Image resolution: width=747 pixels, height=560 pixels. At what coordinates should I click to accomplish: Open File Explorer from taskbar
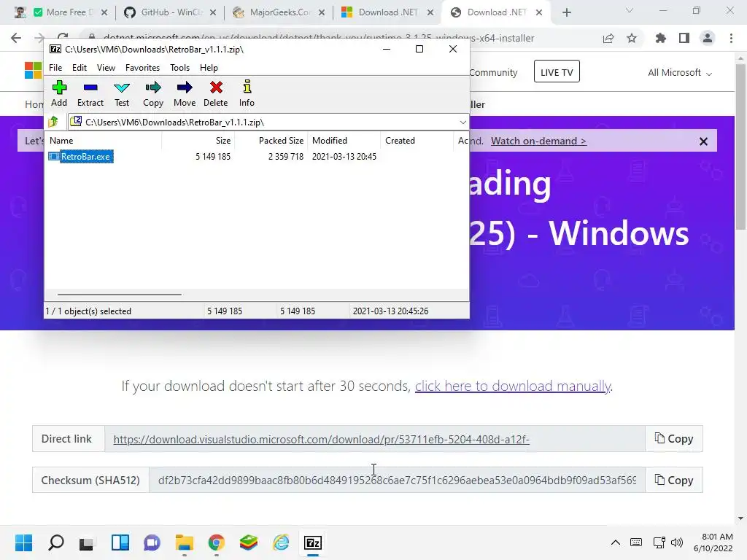click(185, 542)
